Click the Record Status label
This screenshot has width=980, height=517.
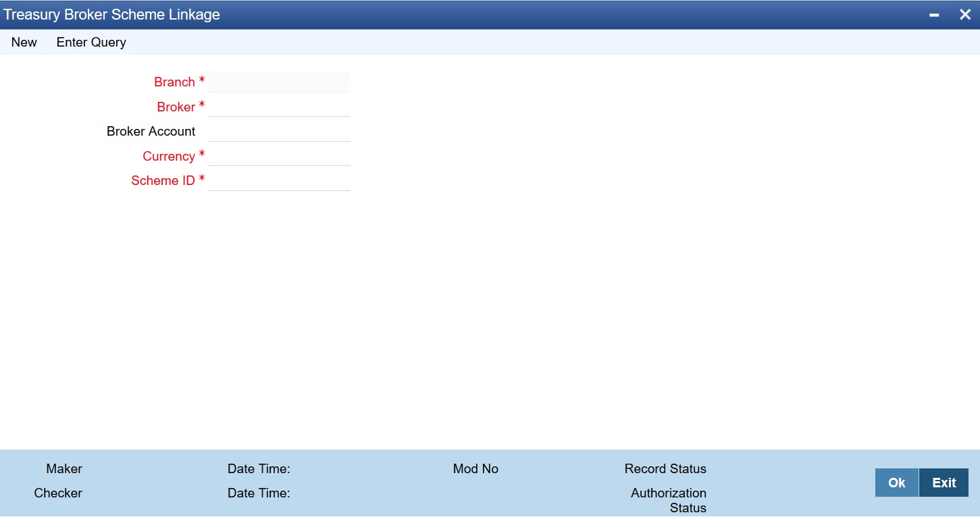click(665, 468)
